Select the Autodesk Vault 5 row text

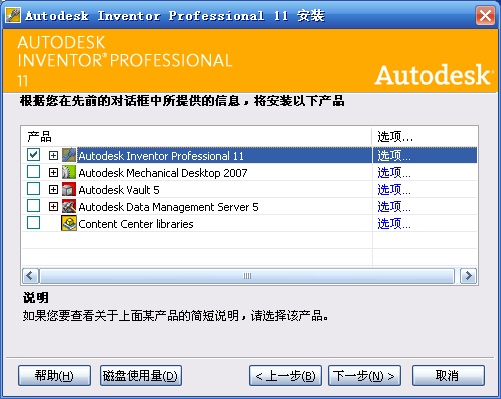click(x=119, y=190)
